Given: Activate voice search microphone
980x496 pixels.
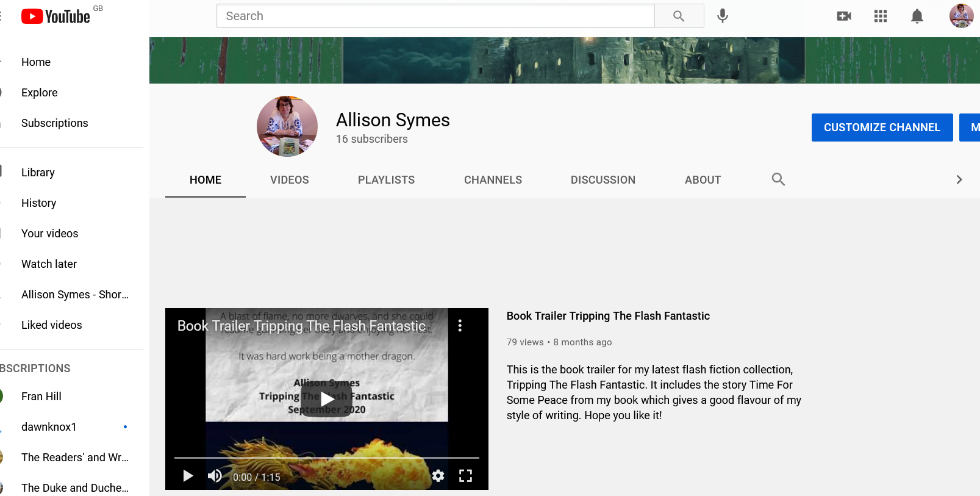Looking at the screenshot, I should pos(723,16).
